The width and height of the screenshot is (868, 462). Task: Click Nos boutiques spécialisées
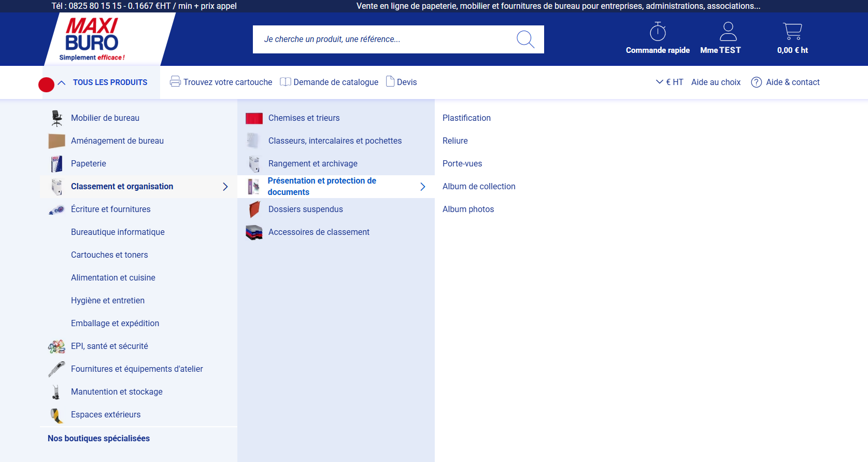(98, 439)
